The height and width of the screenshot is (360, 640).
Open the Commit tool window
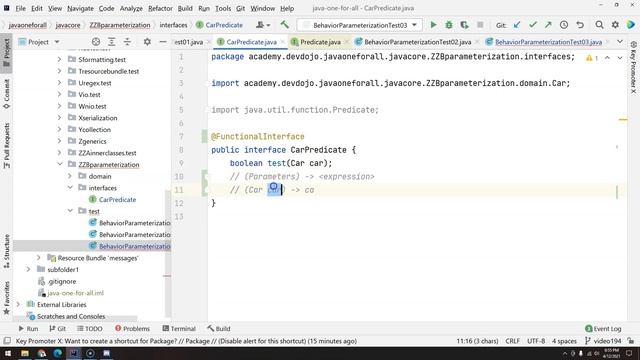tap(6, 94)
